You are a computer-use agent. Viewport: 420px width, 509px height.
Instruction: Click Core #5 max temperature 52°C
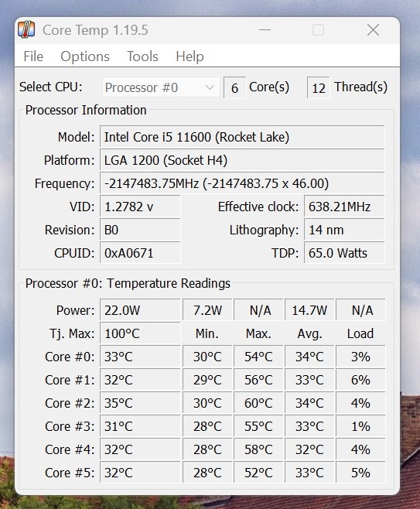258,473
